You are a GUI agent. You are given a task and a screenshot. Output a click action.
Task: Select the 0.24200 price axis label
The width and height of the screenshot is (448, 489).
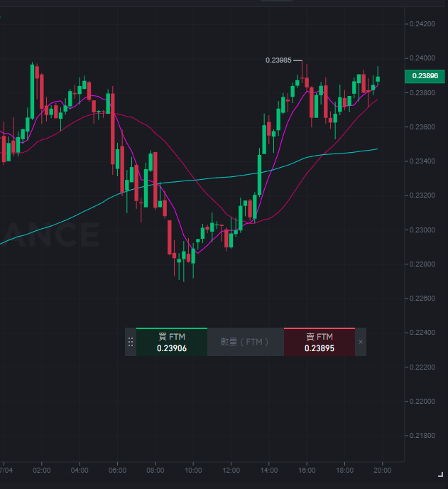tap(422, 24)
